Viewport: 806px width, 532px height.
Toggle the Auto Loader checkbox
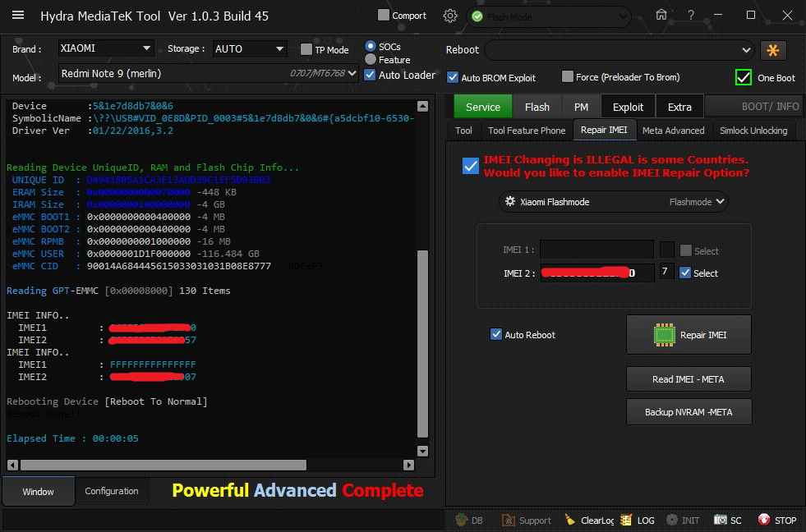[x=371, y=75]
